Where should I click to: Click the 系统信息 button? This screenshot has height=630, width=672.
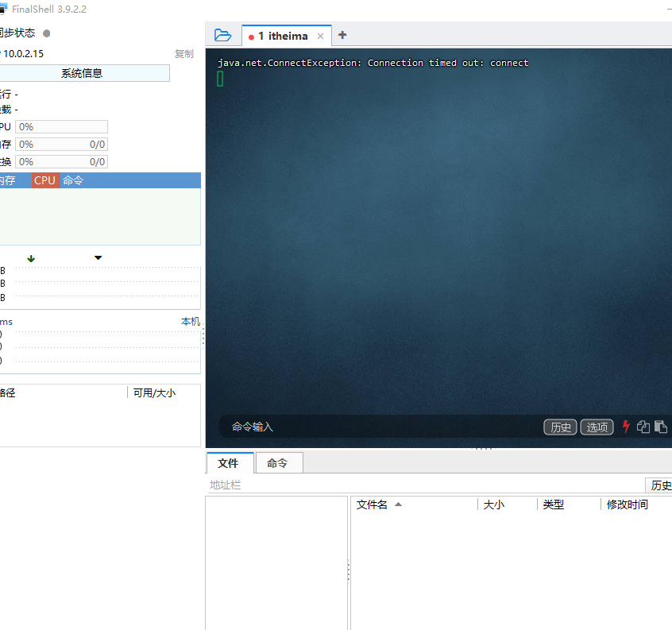click(x=85, y=72)
